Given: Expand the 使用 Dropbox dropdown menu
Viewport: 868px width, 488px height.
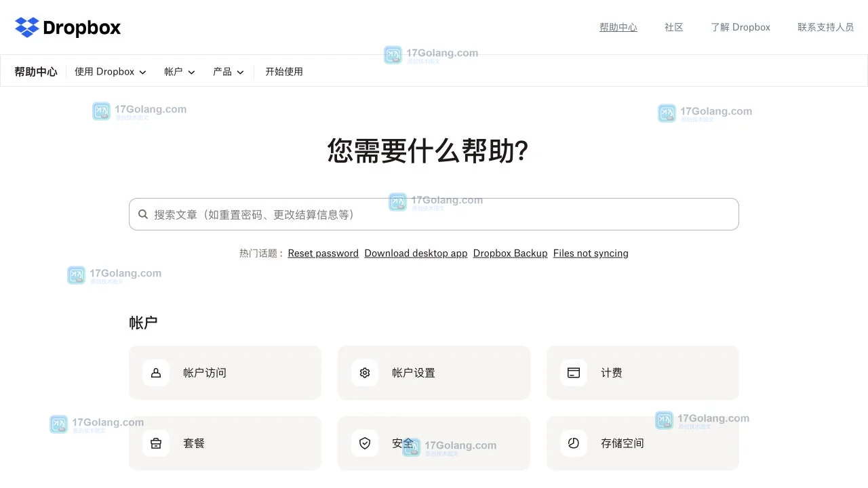Looking at the screenshot, I should 111,72.
